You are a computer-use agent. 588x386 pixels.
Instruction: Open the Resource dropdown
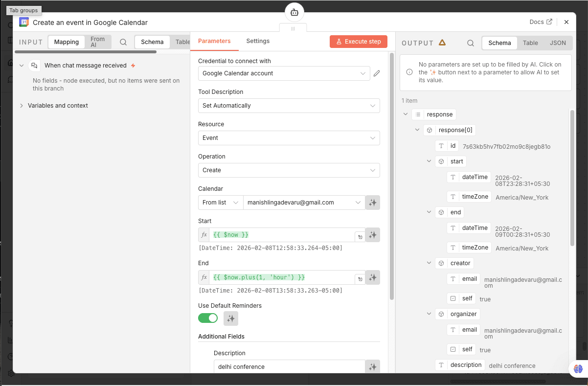(x=289, y=138)
